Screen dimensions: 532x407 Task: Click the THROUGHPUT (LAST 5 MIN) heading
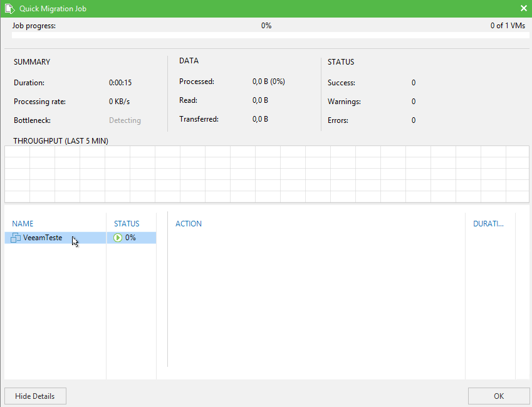(x=61, y=141)
